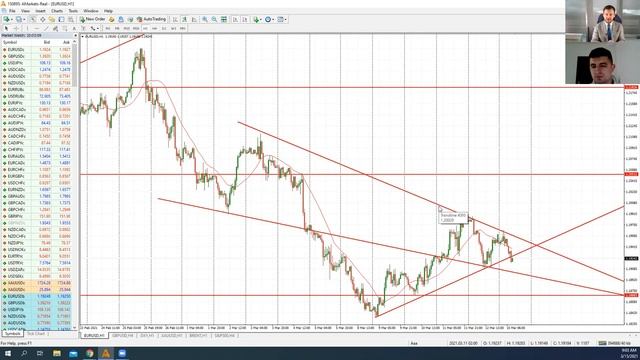Select USDJPYc row in Market Watch

(37, 63)
